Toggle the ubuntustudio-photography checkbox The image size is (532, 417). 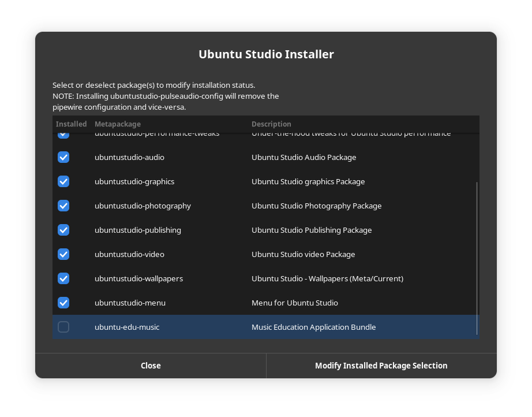63,206
